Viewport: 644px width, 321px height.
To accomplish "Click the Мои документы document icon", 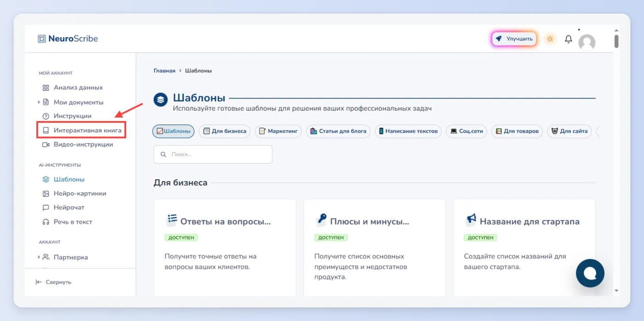I will point(46,102).
